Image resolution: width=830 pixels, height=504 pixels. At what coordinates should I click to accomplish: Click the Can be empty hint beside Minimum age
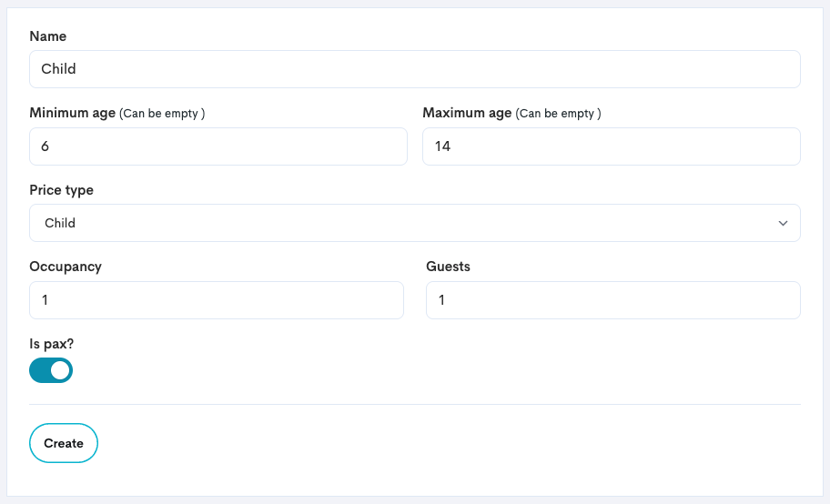pos(162,114)
